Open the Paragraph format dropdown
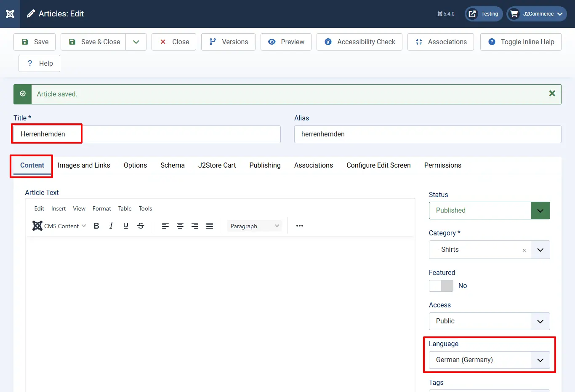575x392 pixels. pyautogui.click(x=255, y=226)
